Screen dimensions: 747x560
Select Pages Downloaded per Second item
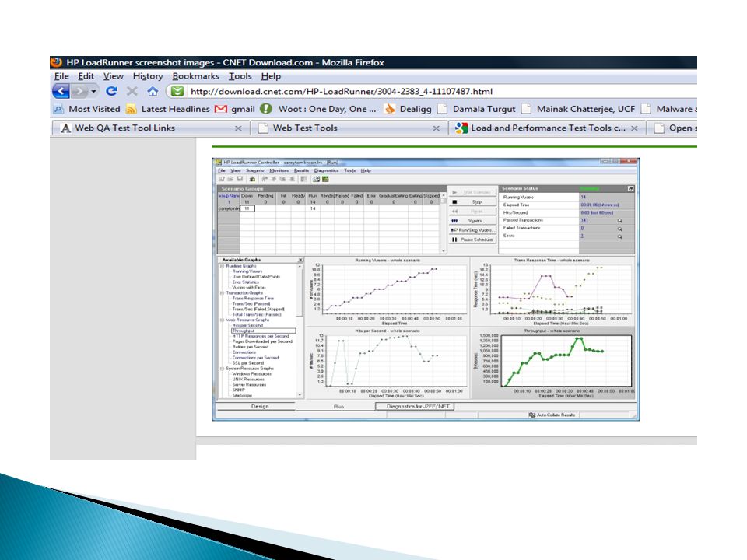pos(262,341)
